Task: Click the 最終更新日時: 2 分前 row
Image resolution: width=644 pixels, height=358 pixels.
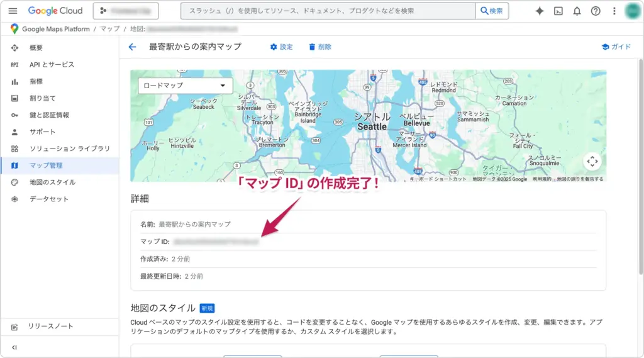Action: click(x=369, y=276)
